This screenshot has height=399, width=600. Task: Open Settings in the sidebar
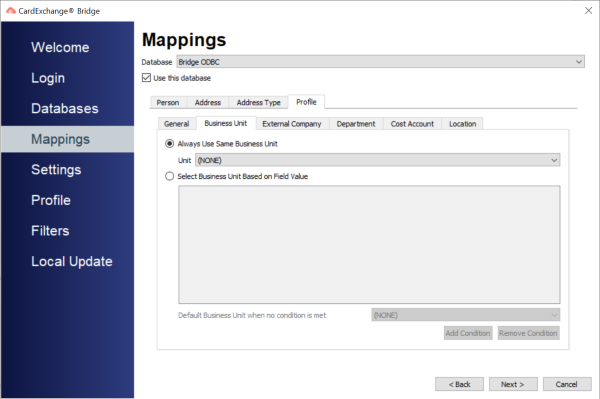click(56, 169)
